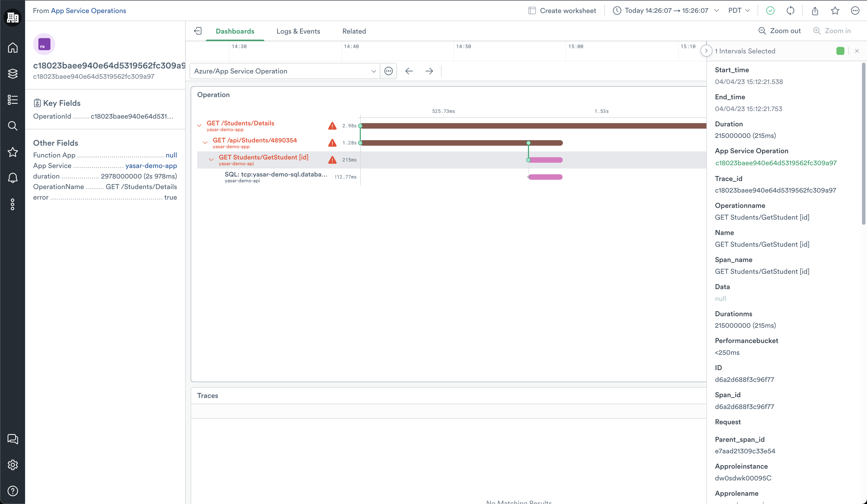The width and height of the screenshot is (867, 504).
Task: Change the PDT timezone dropdown
Action: coord(739,11)
